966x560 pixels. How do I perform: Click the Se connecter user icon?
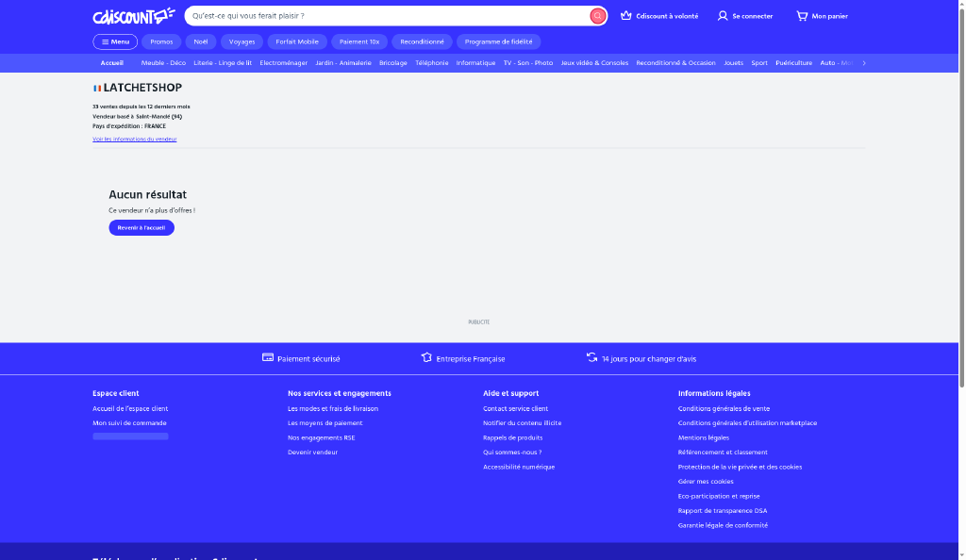tap(722, 16)
